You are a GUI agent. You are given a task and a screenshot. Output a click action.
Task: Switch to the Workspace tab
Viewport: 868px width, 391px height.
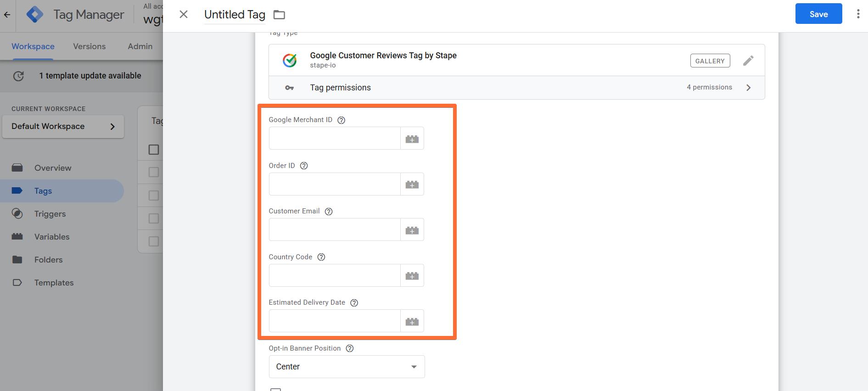point(33,46)
